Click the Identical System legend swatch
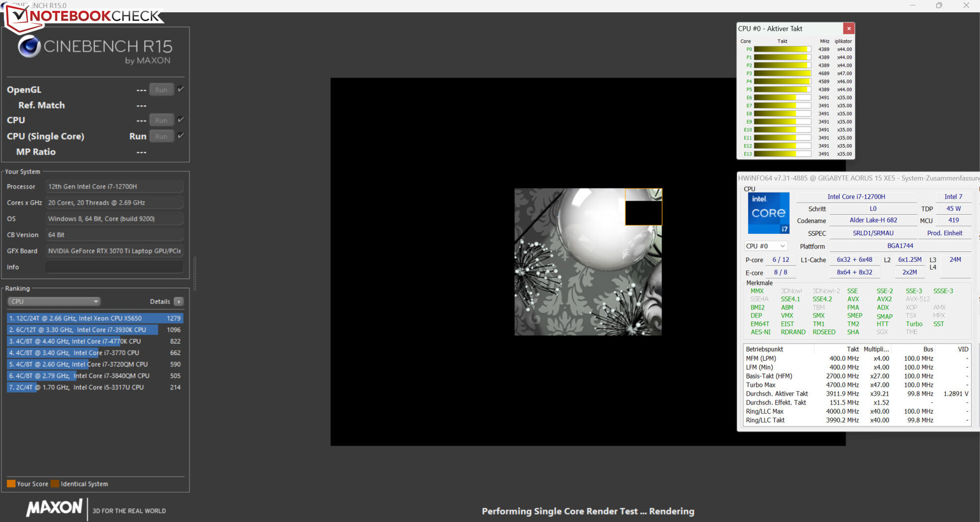980x522 pixels. coord(55,484)
